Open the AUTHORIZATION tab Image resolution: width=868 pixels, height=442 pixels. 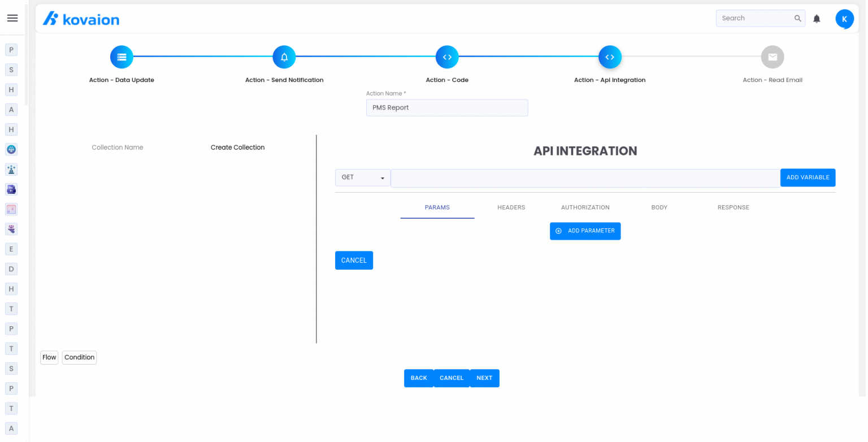coord(585,207)
